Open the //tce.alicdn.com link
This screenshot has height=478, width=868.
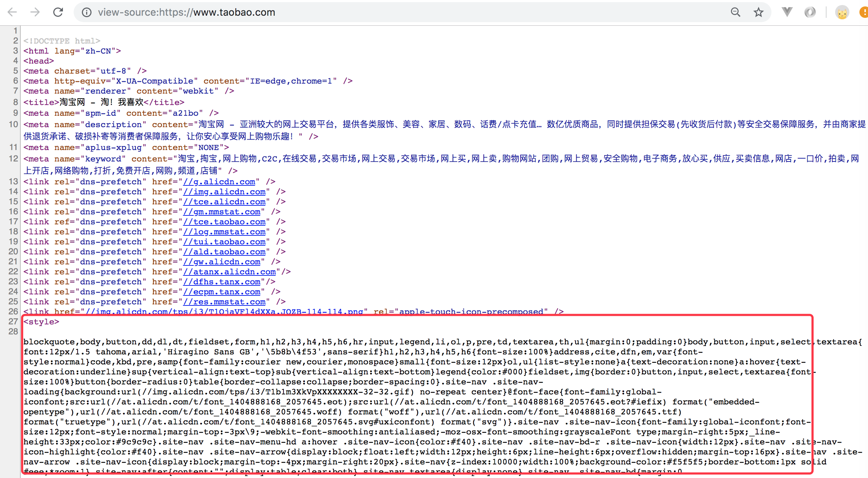click(225, 202)
